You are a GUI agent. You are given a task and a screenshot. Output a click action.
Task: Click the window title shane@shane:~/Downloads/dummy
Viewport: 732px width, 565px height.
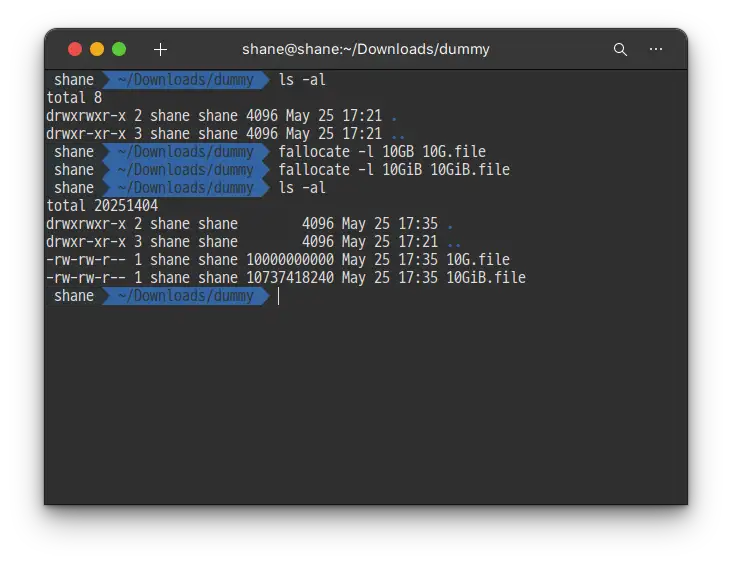[366, 49]
